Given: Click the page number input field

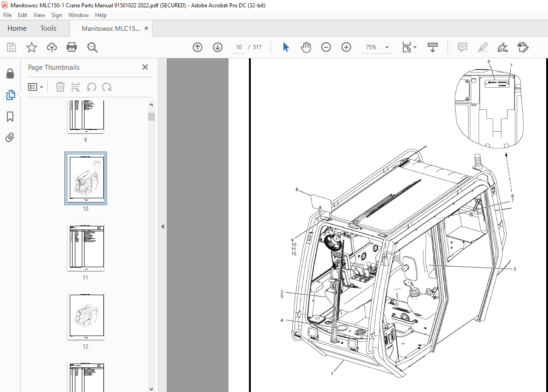Looking at the screenshot, I should (x=239, y=47).
